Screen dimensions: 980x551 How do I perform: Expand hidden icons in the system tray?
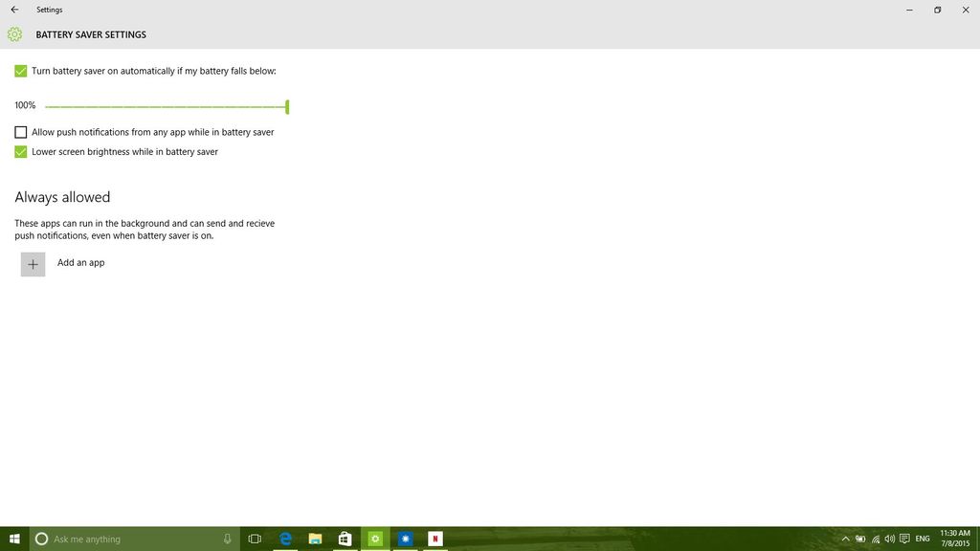[x=845, y=539]
